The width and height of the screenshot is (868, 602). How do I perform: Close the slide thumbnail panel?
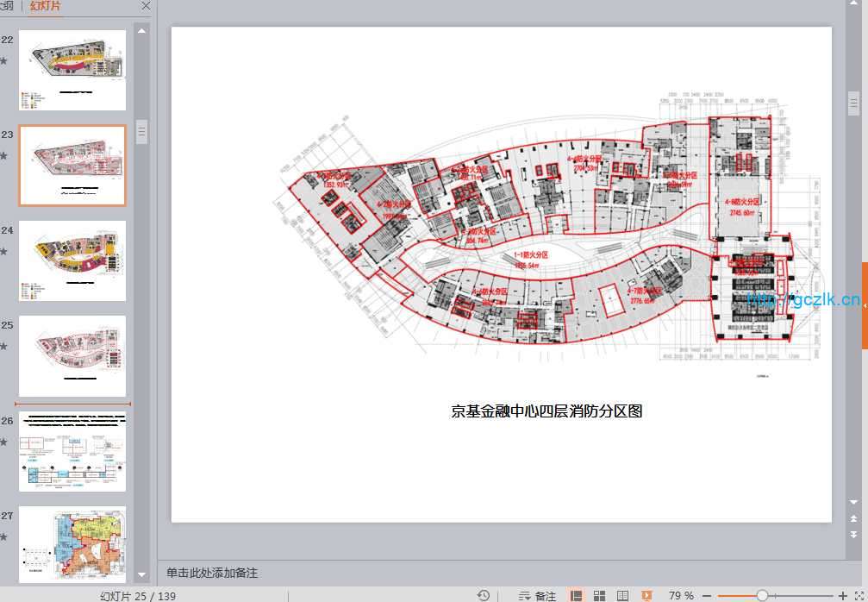pyautogui.click(x=146, y=6)
